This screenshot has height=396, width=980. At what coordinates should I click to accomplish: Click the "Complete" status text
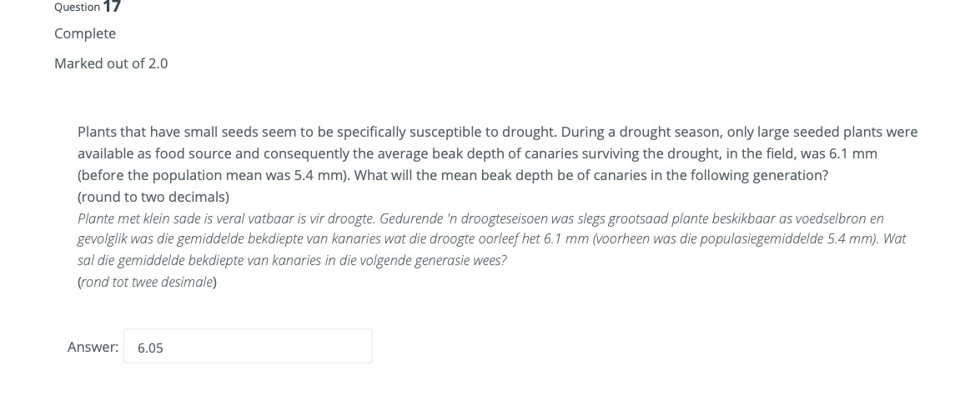85,33
